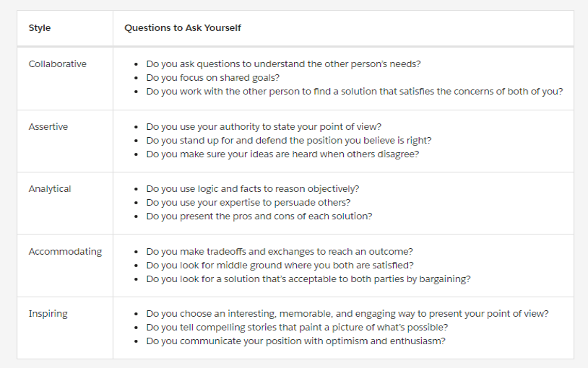The width and height of the screenshot is (588, 368).
Task: Select the "Accommodating" style cell
Action: (x=65, y=252)
